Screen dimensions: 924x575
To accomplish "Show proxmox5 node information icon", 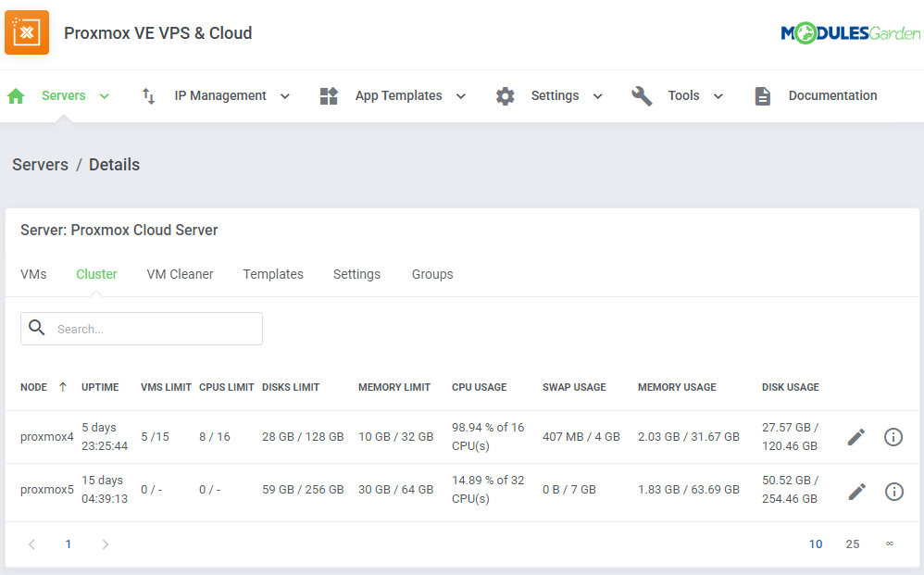I will click(x=894, y=492).
